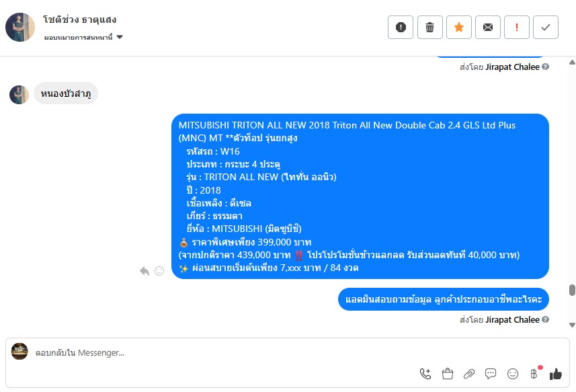
Task: Click help icon beside lower Jirapat Chalee
Action: pyautogui.click(x=546, y=319)
